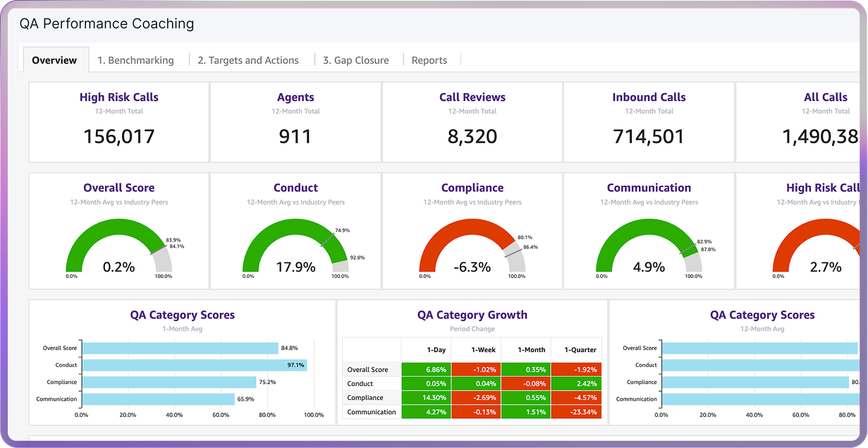Image resolution: width=868 pixels, height=448 pixels.
Task: Click the 1-Day column header
Action: click(427, 349)
